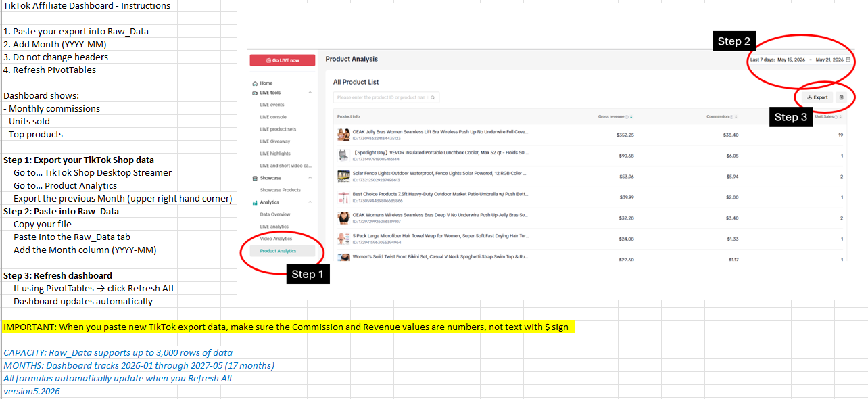This screenshot has width=868, height=399.
Task: Sort by Gross revenue column arrows
Action: point(631,116)
